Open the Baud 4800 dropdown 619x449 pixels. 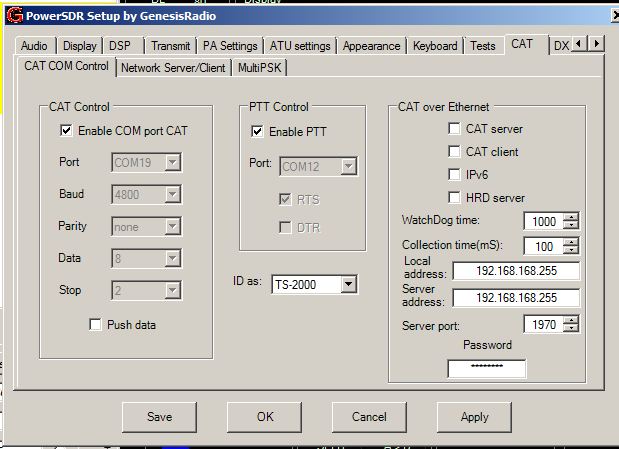coord(173,194)
